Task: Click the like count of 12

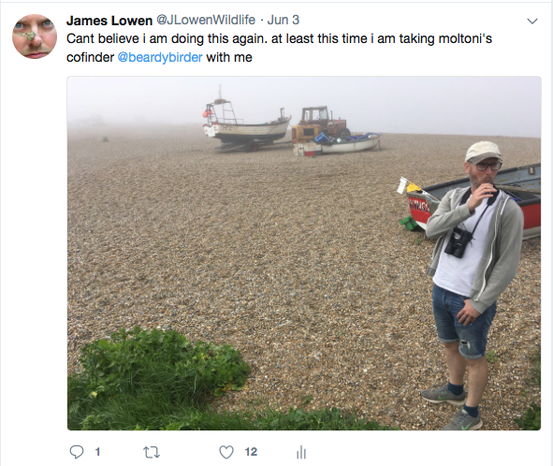Action: [251, 452]
